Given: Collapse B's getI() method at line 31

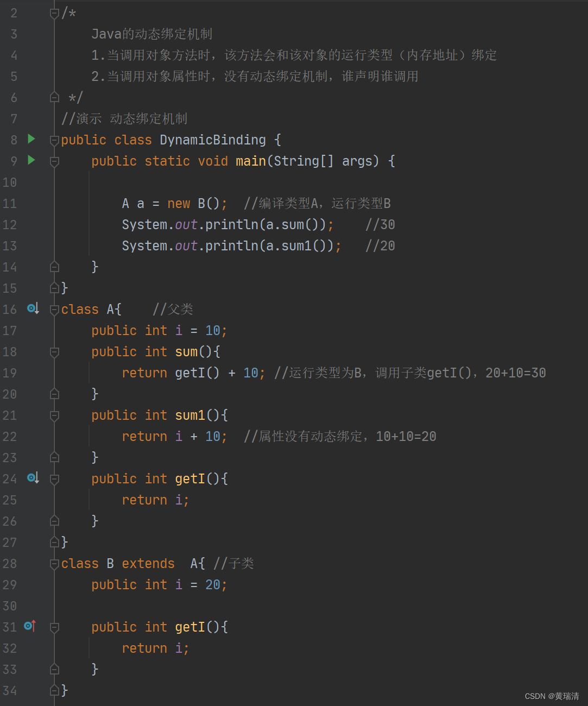Looking at the screenshot, I should coord(54,628).
